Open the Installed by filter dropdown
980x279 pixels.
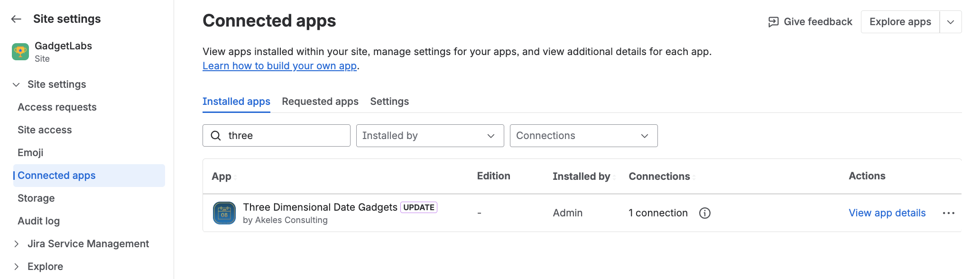tap(430, 136)
